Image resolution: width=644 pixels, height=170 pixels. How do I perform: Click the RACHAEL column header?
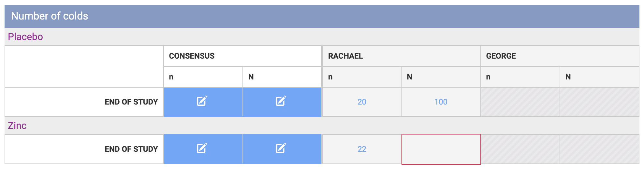(345, 56)
